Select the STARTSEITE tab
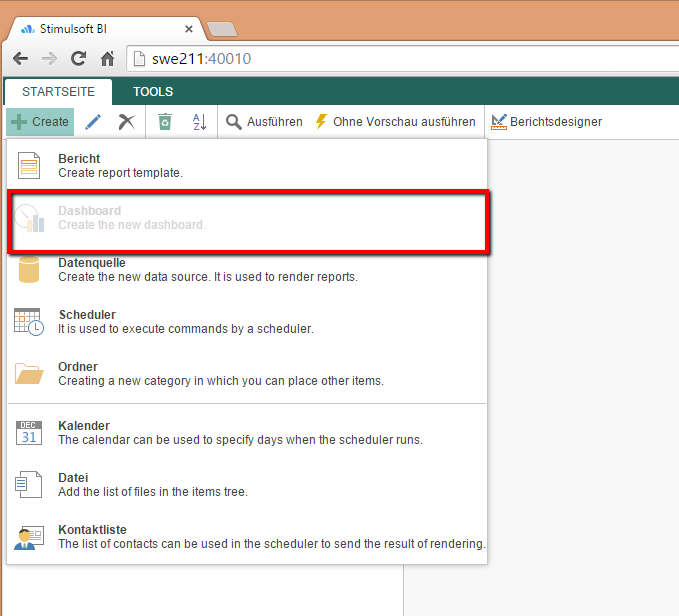Viewport: 679px width, 616px height. point(58,92)
